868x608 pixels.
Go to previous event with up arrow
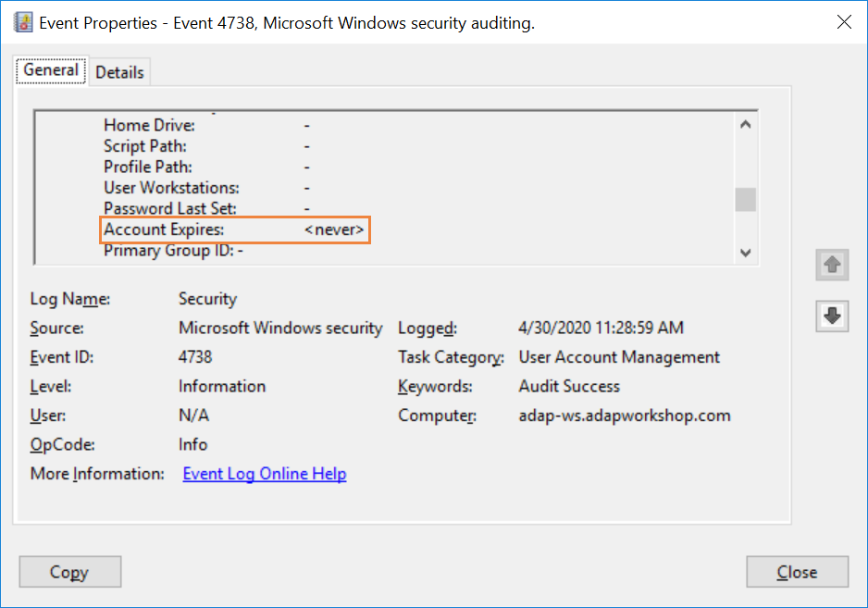tap(832, 265)
